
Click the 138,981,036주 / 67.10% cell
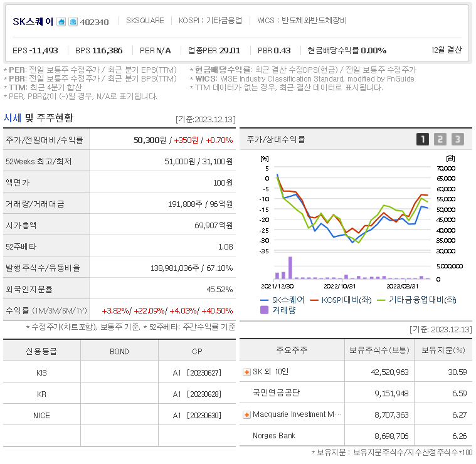191,268
